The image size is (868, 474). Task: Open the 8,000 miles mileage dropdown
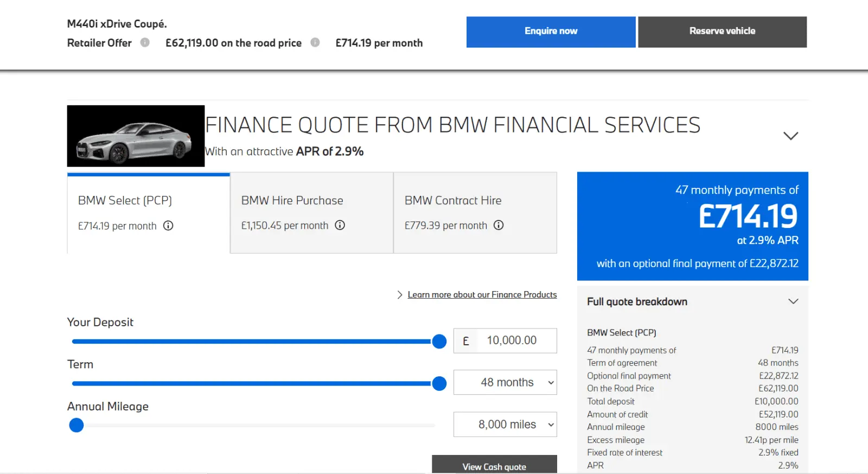coord(505,425)
